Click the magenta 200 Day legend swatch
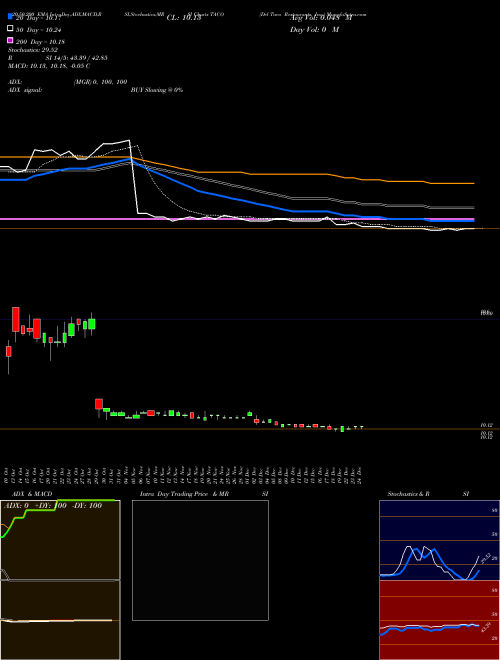500x660 pixels. pos(10,41)
